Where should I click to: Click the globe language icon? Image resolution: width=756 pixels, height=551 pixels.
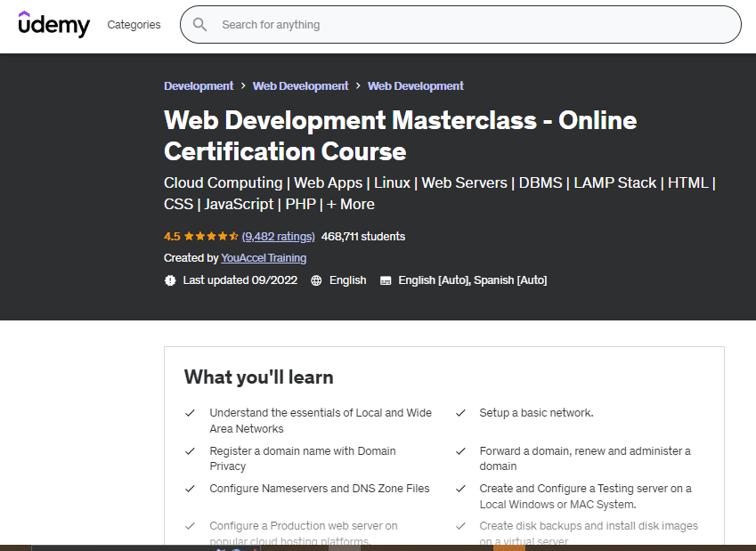[x=316, y=280]
